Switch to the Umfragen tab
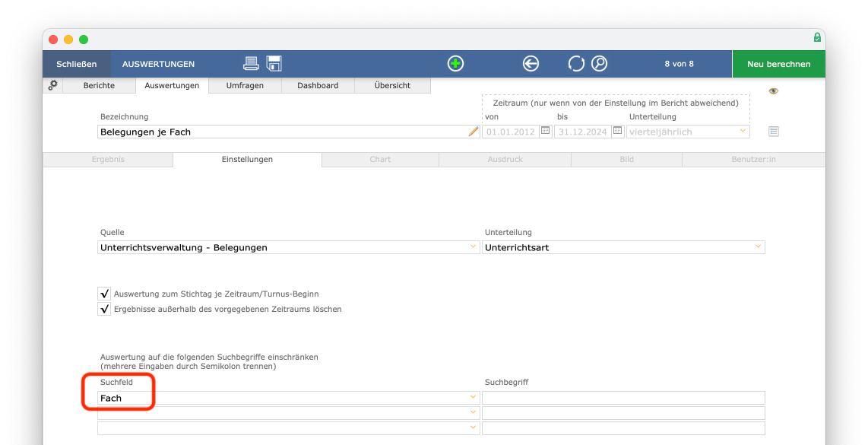Viewport: 868px width, 445px height. tap(245, 85)
